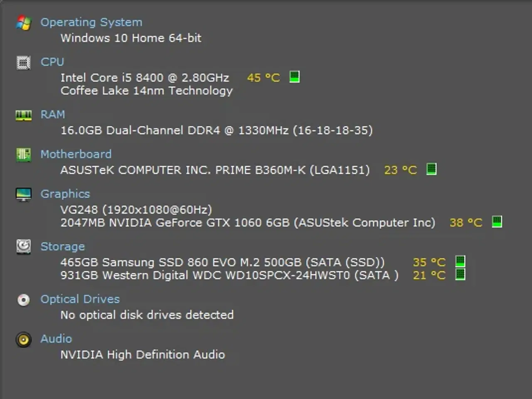The width and height of the screenshot is (532, 399).
Task: Click the GPU temperature graph indicator
Action: pos(497,222)
